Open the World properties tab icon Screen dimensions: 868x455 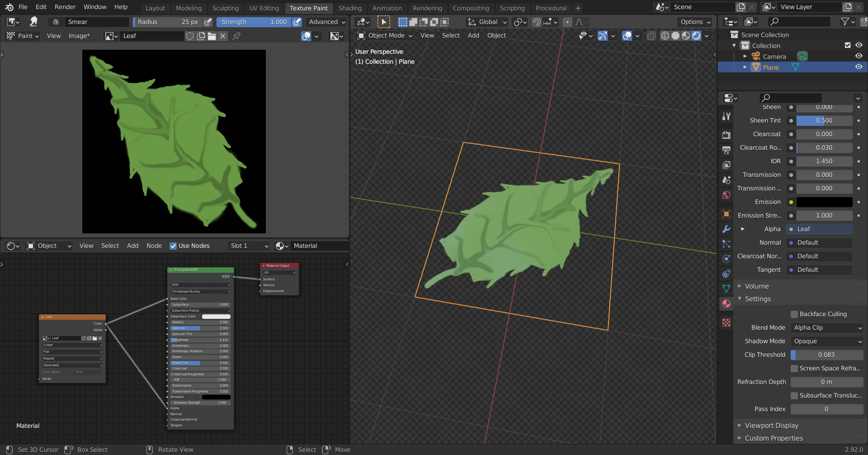[726, 195]
